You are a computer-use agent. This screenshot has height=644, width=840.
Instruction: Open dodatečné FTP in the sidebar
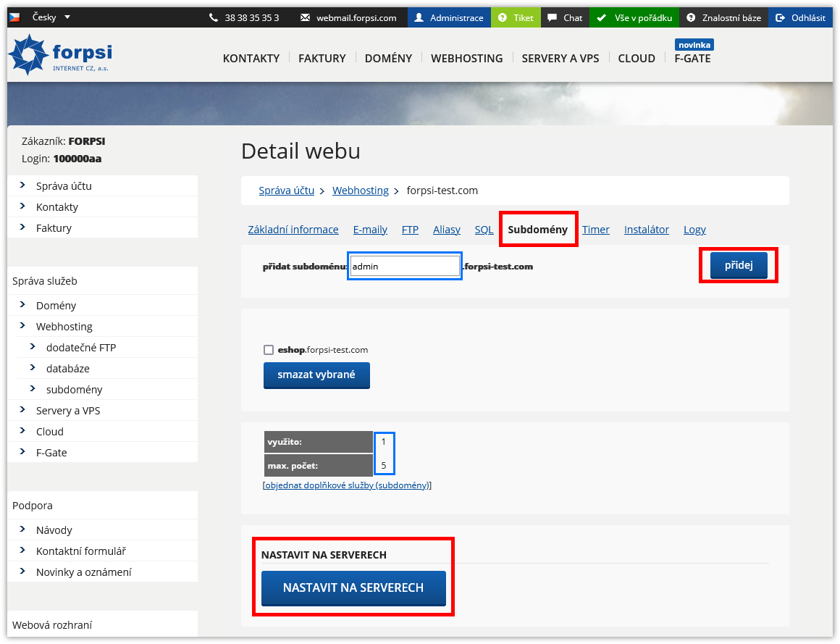(81, 347)
